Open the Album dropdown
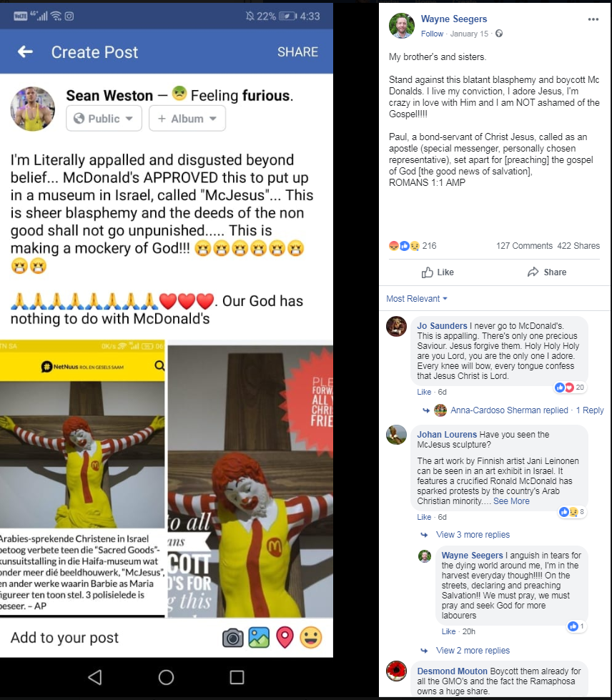Viewport: 612px width, 700px height. (x=187, y=118)
